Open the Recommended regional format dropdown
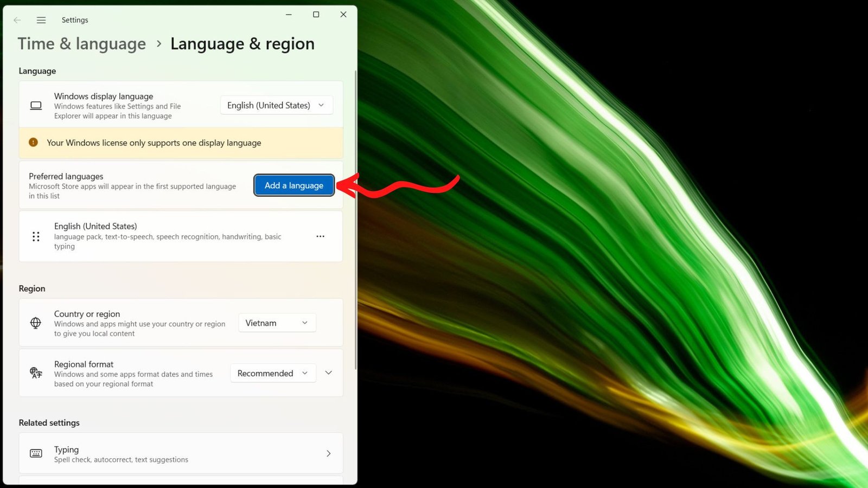The width and height of the screenshot is (868, 488). pos(273,373)
